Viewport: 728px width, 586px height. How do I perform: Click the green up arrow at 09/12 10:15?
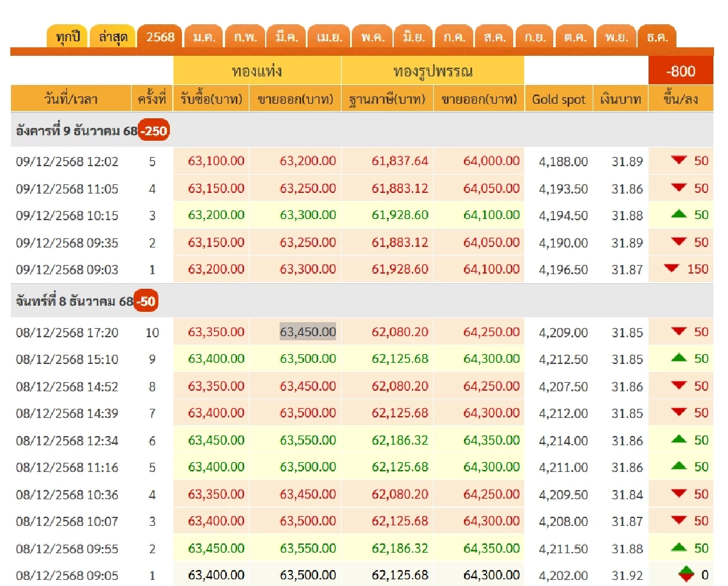click(679, 215)
